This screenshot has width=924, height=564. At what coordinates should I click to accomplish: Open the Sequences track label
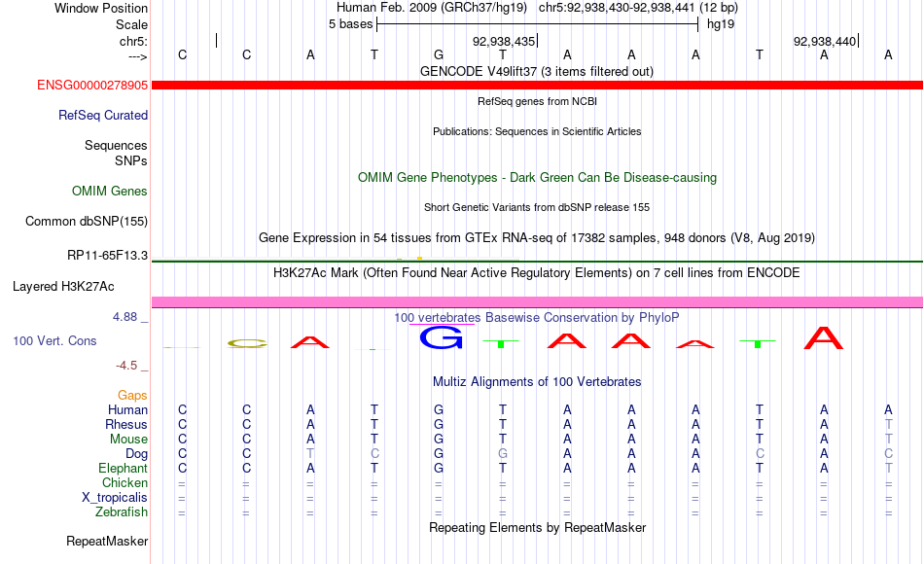(x=116, y=145)
